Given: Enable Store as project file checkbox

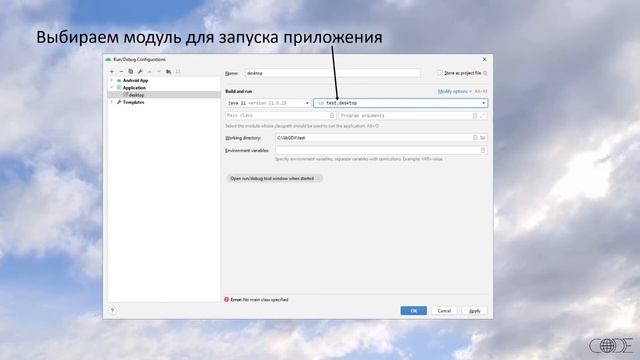Looking at the screenshot, I should coord(440,73).
